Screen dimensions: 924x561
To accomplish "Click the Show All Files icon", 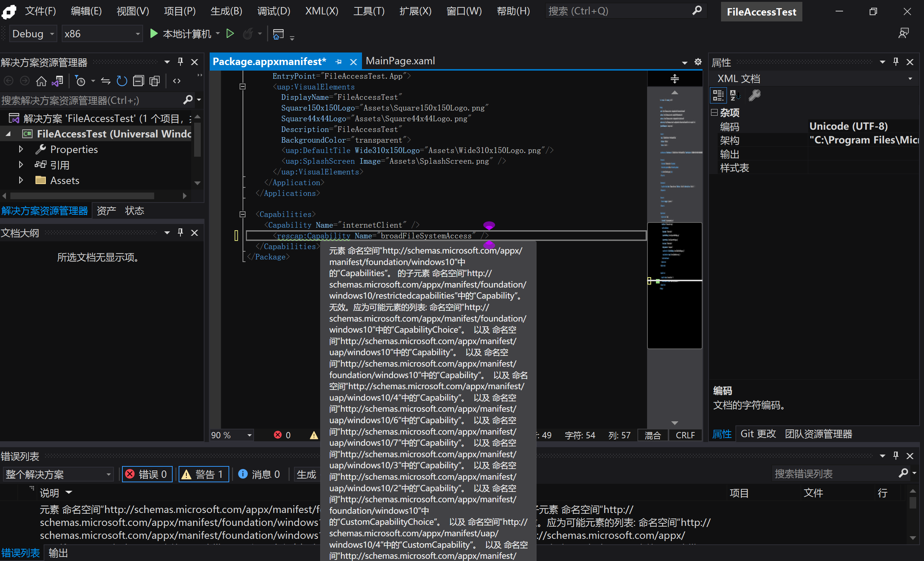I will pyautogui.click(x=155, y=81).
